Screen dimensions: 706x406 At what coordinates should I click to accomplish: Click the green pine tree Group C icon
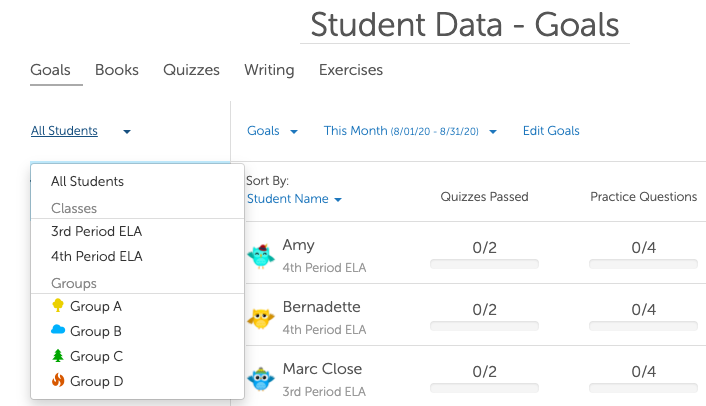[58, 356]
